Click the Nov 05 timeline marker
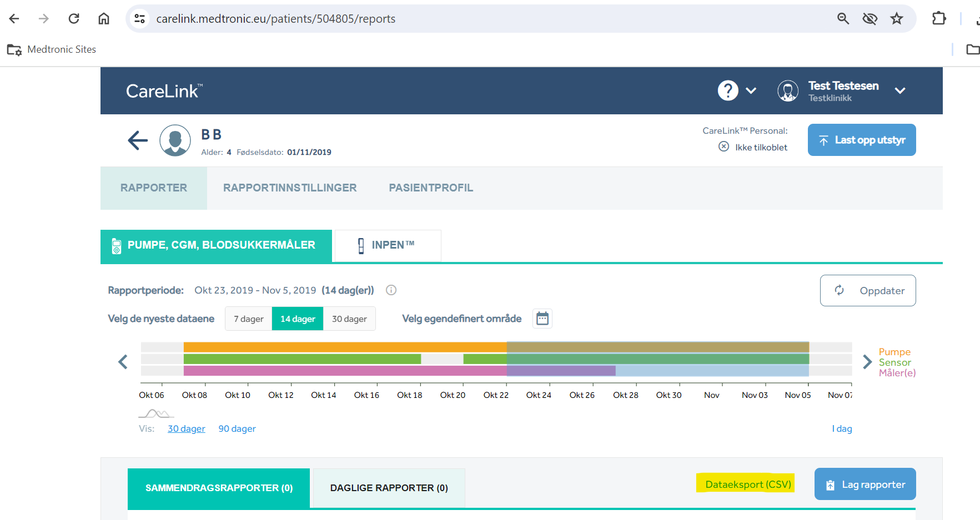Viewport: 980px width, 520px height. (798, 395)
